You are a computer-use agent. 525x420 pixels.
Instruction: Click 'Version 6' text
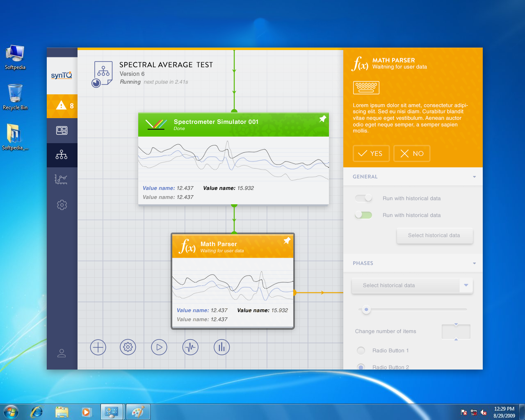tap(132, 74)
